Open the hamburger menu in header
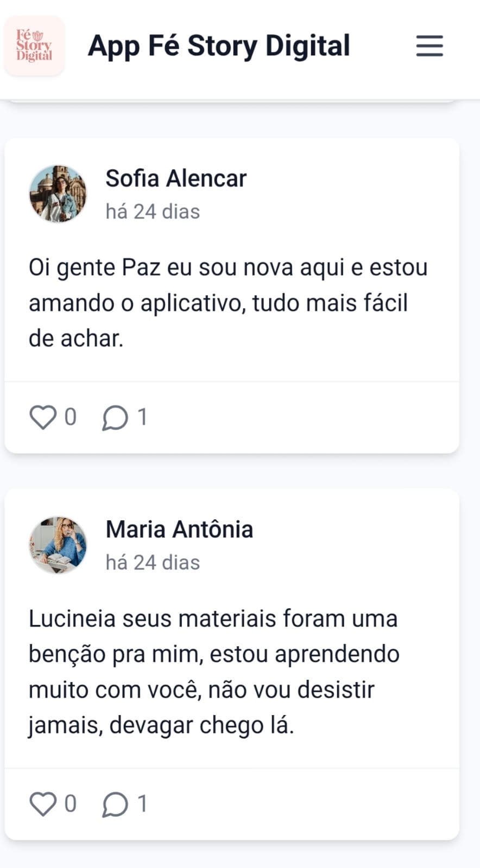480x868 pixels. (430, 46)
